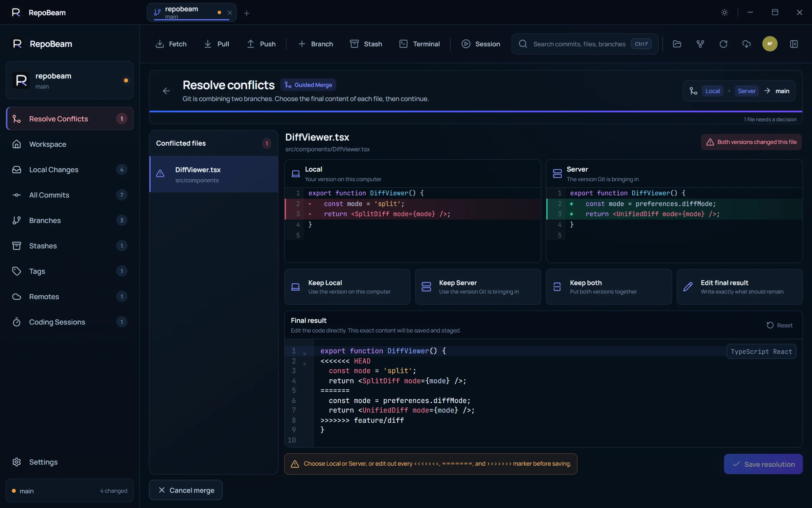
Task: Go to Workspace in sidebar
Action: (x=70, y=144)
